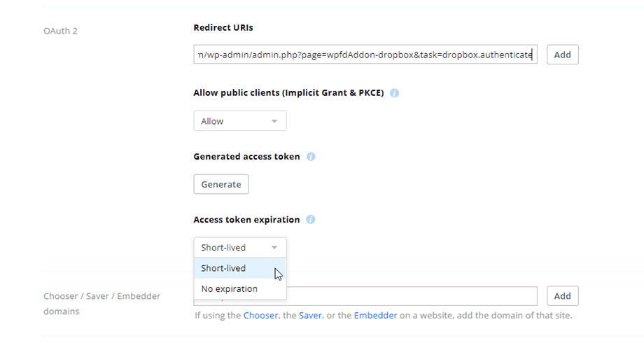This screenshot has width=644, height=343.
Task: Choose the No expiration option
Action: (229, 288)
